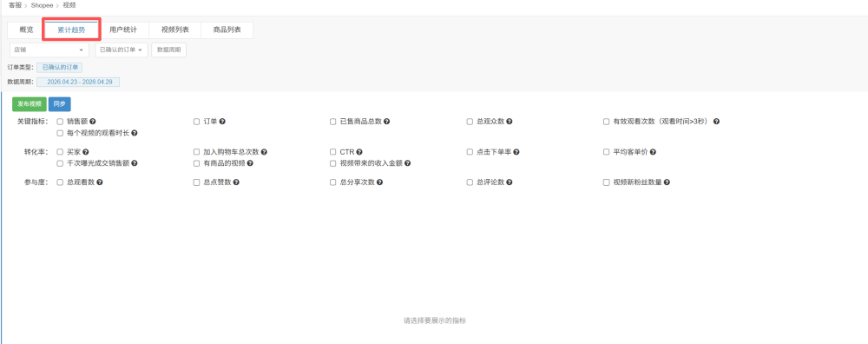Click the 已确认的订单 filter tag
Image resolution: width=868 pixels, height=344 pixels.
(x=59, y=68)
